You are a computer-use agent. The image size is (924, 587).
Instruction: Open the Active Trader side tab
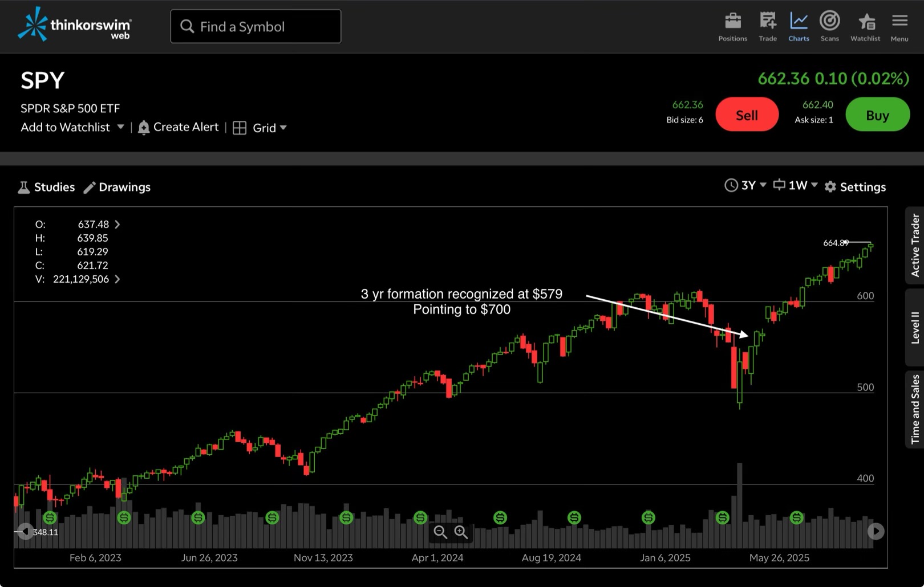coord(915,246)
